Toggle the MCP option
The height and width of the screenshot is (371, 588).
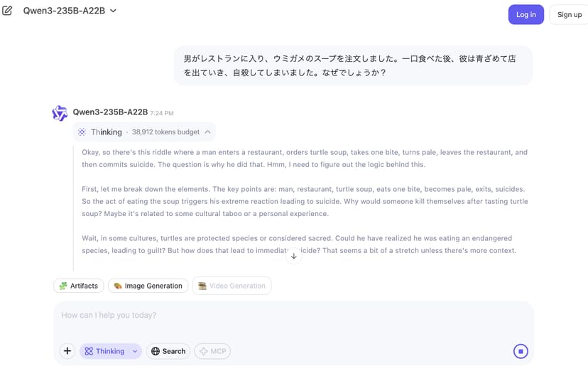click(x=212, y=351)
